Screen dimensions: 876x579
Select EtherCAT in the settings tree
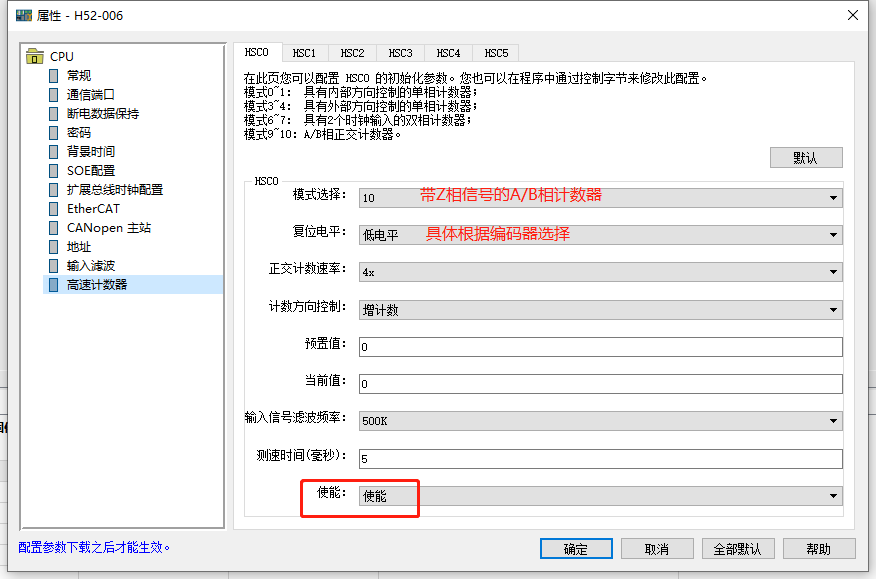(93, 208)
